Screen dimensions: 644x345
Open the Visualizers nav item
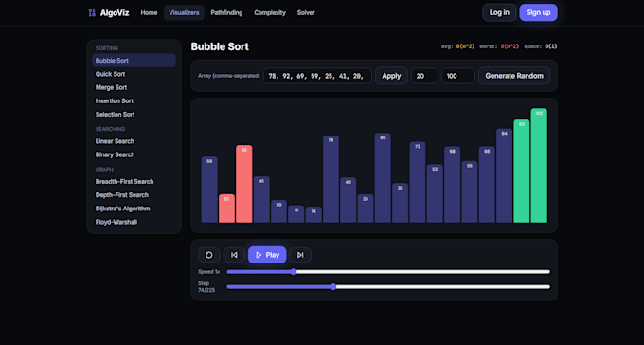coord(184,12)
